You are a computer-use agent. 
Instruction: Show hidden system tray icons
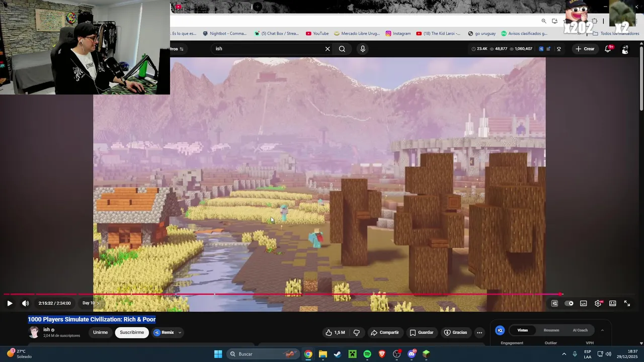563,354
